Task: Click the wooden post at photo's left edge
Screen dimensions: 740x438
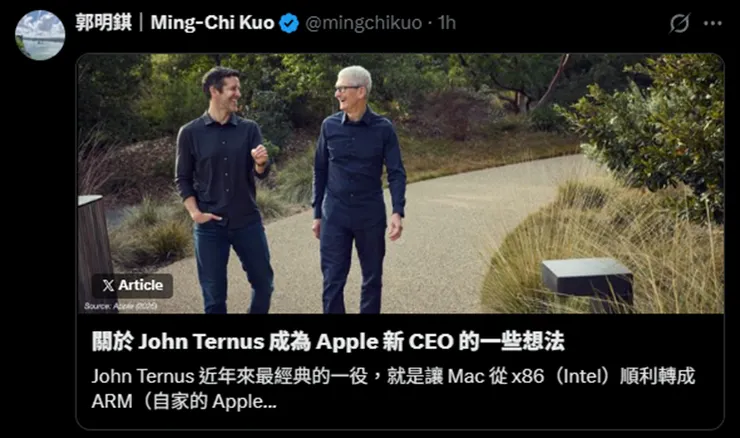Action: (x=94, y=245)
